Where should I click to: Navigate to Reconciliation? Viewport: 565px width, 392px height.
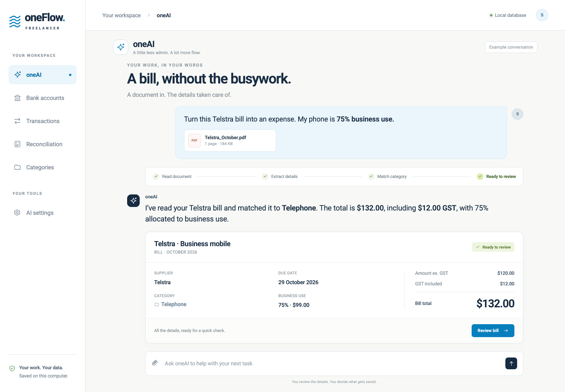[42, 144]
